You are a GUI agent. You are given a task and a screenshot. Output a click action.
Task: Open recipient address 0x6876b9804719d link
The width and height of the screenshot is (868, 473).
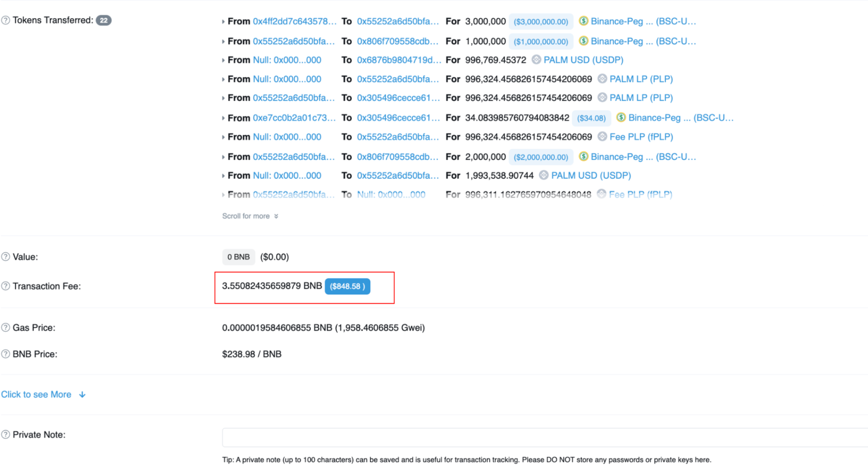click(398, 60)
